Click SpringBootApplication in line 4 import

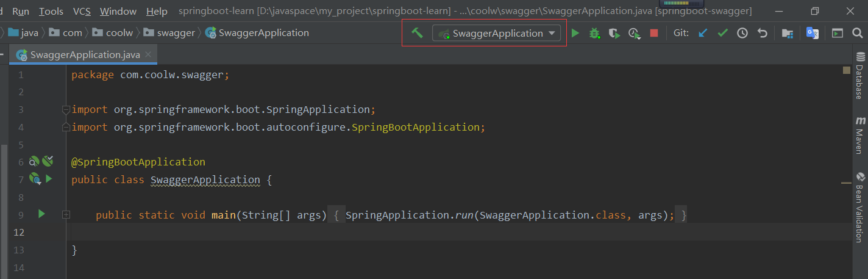tap(416, 127)
